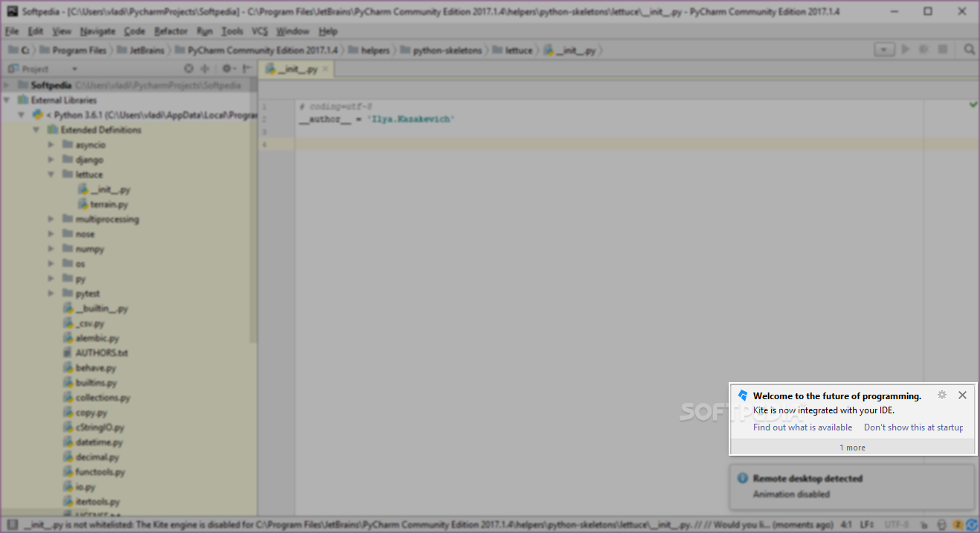The image size is (980, 533).
Task: Click the Debug bug icon
Action: (x=923, y=50)
